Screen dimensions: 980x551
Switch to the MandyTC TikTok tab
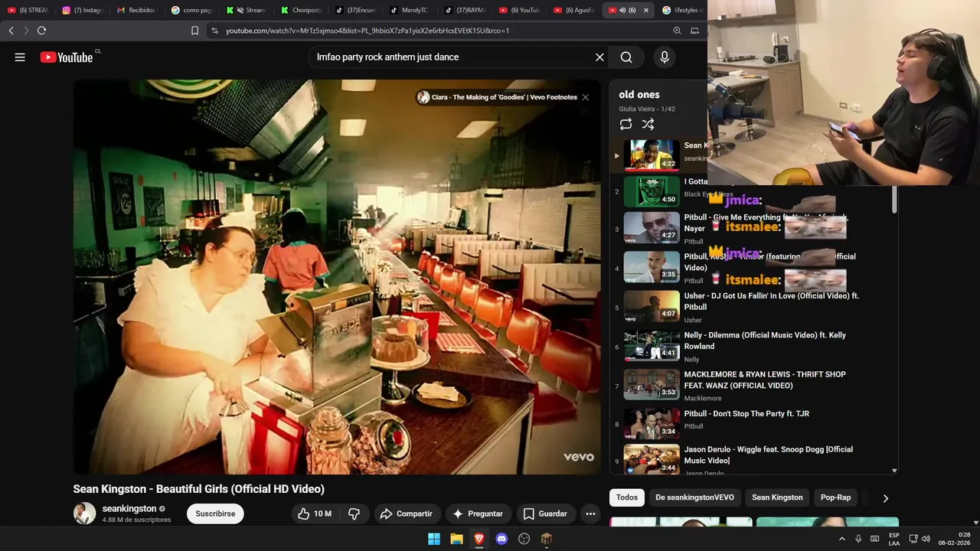click(x=410, y=10)
